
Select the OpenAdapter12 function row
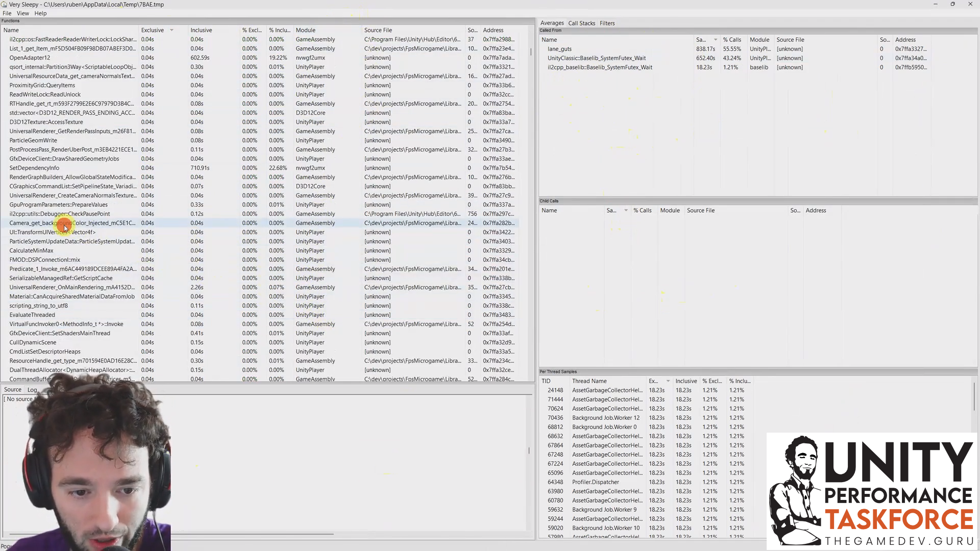[x=30, y=58]
